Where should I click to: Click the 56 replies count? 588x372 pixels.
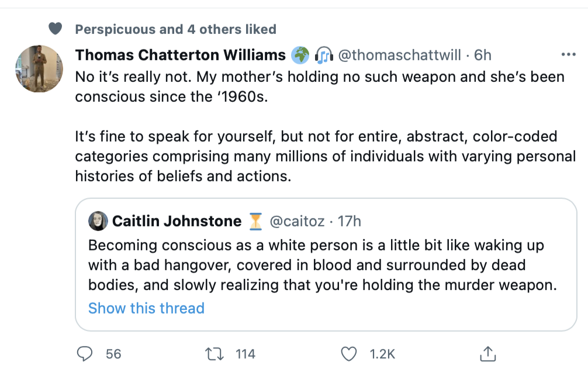click(x=113, y=354)
